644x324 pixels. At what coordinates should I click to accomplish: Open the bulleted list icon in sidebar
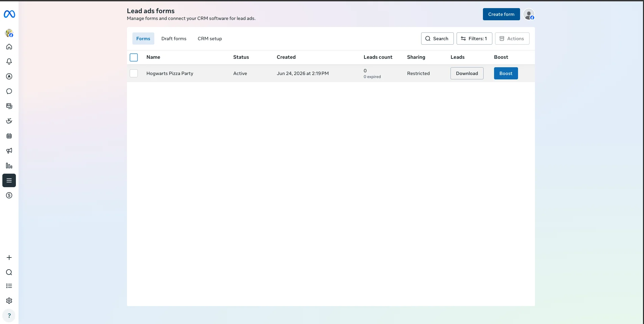[x=9, y=286]
